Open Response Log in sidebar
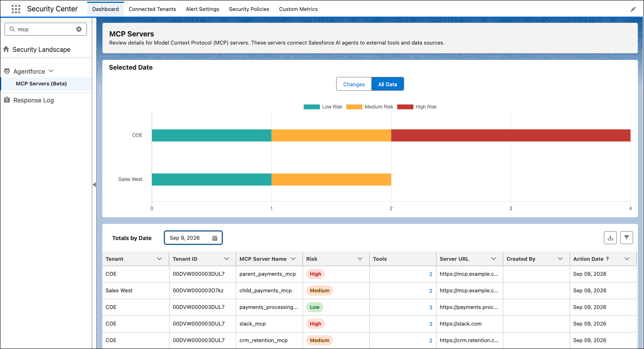The width and height of the screenshot is (644, 349). click(x=34, y=100)
